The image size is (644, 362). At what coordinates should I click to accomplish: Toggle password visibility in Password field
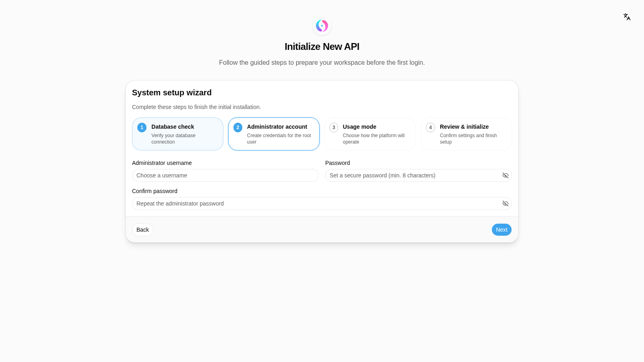(505, 175)
